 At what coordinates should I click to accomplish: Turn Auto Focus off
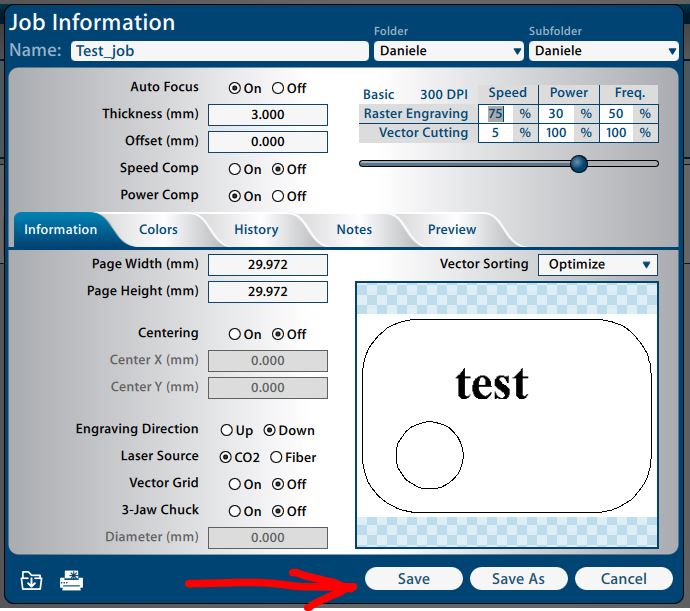tap(278, 88)
